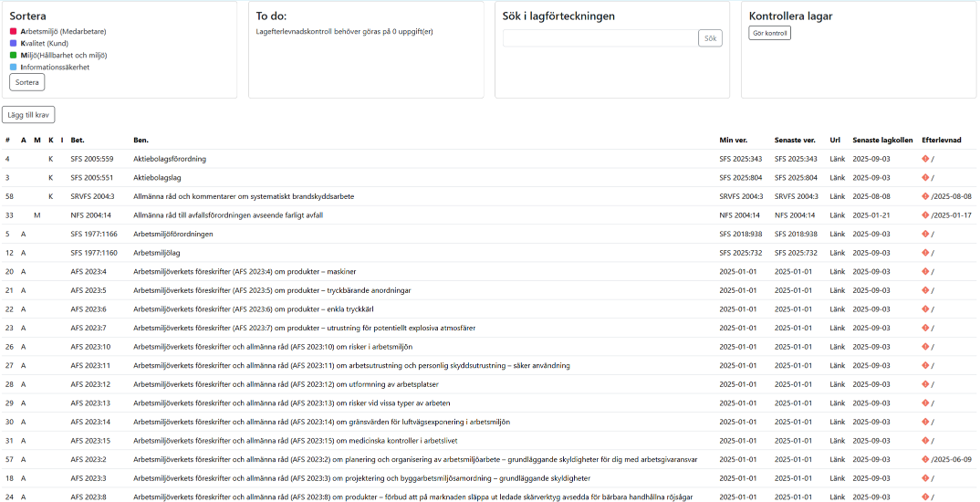Click the warning icon for Aktiebolagsförordning
Viewport: 980px width, 502px height.
click(x=925, y=159)
